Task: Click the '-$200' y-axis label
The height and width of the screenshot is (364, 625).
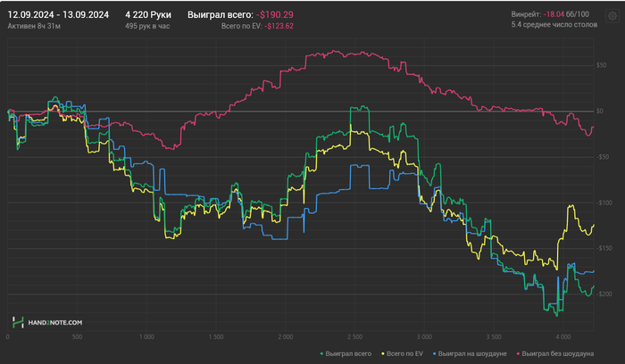Action: tap(604, 294)
